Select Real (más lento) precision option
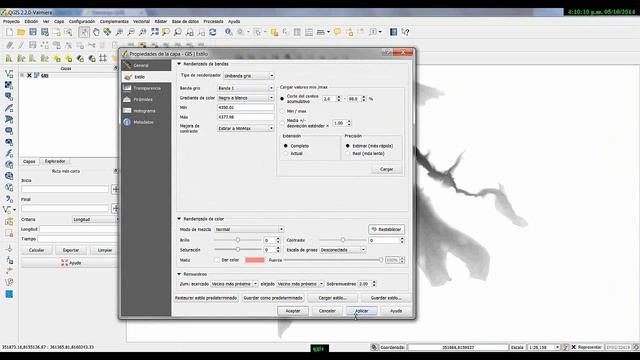640x360 pixels. tap(348, 153)
